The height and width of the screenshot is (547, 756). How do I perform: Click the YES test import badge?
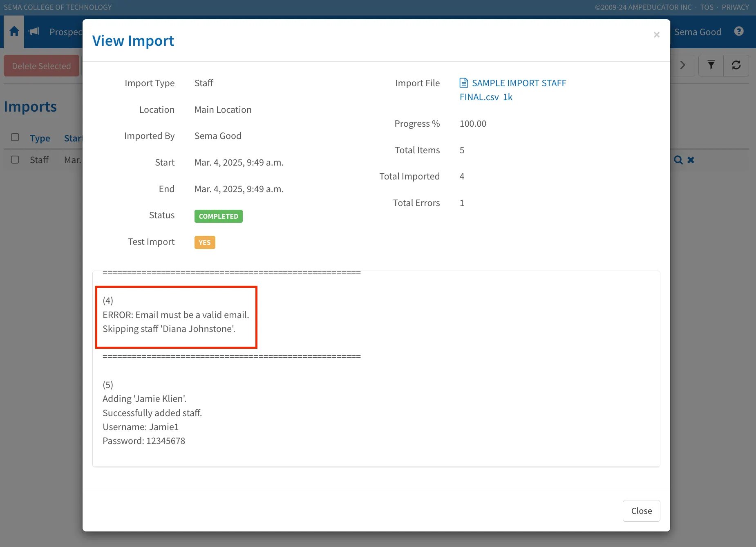coord(205,242)
